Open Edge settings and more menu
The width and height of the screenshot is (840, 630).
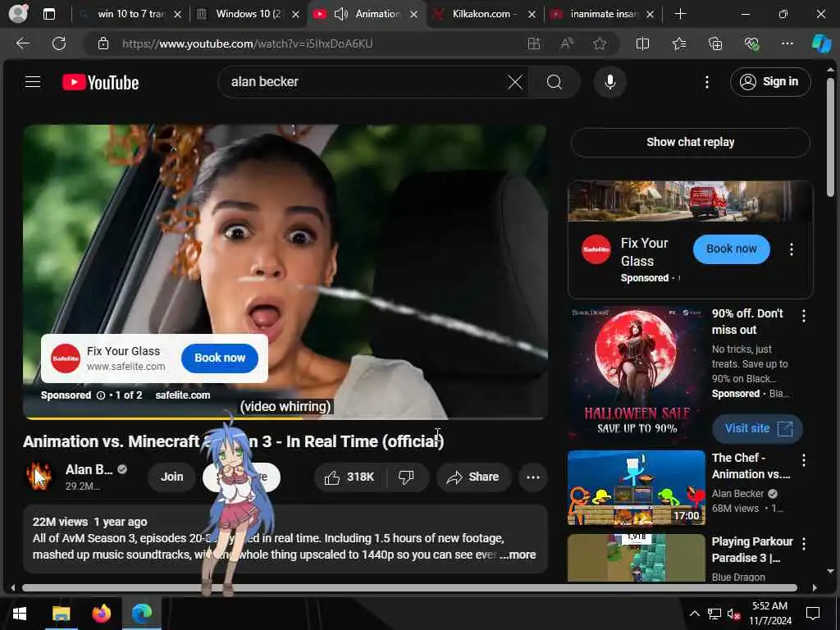pyautogui.click(x=787, y=44)
